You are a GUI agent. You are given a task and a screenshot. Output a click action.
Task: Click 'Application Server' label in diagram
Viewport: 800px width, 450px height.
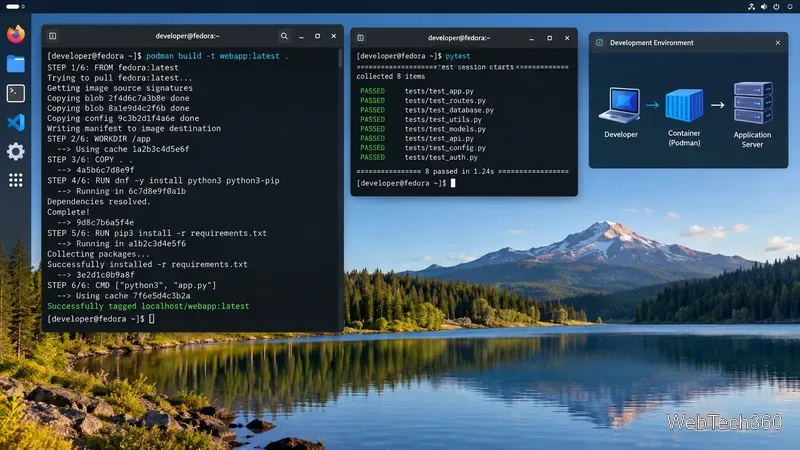click(x=753, y=140)
